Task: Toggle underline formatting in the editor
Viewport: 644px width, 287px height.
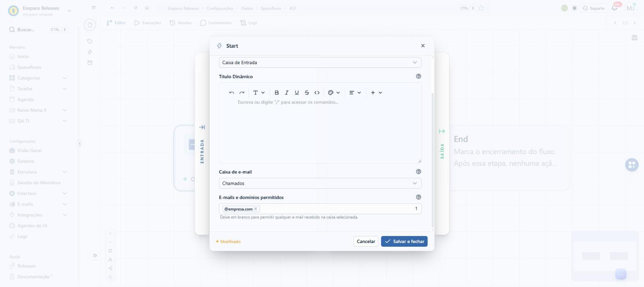Action: click(x=297, y=93)
